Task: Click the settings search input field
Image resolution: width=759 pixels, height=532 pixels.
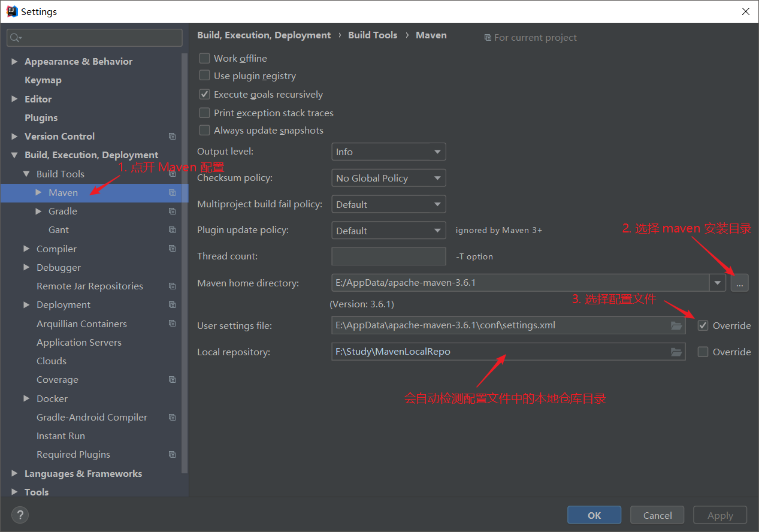Action: pyautogui.click(x=95, y=38)
